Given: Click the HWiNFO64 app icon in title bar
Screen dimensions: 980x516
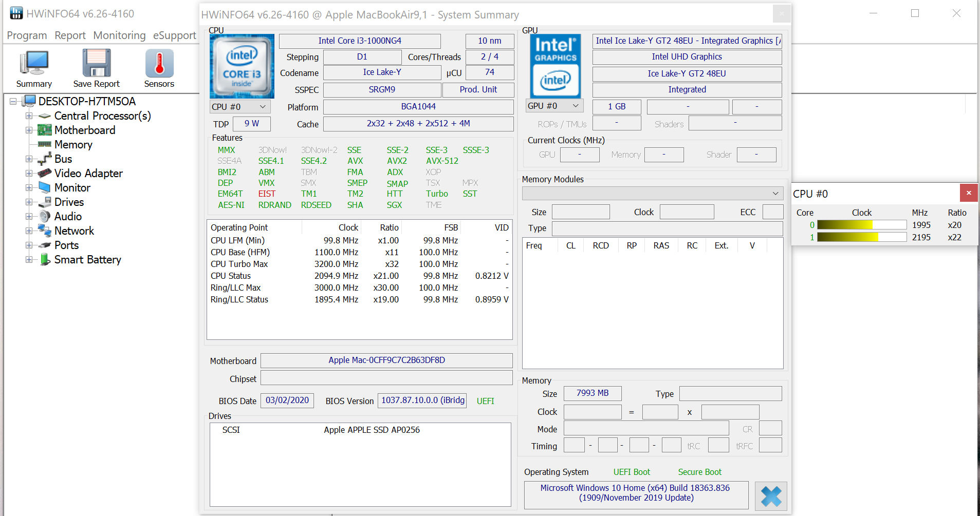Looking at the screenshot, I should [x=16, y=13].
